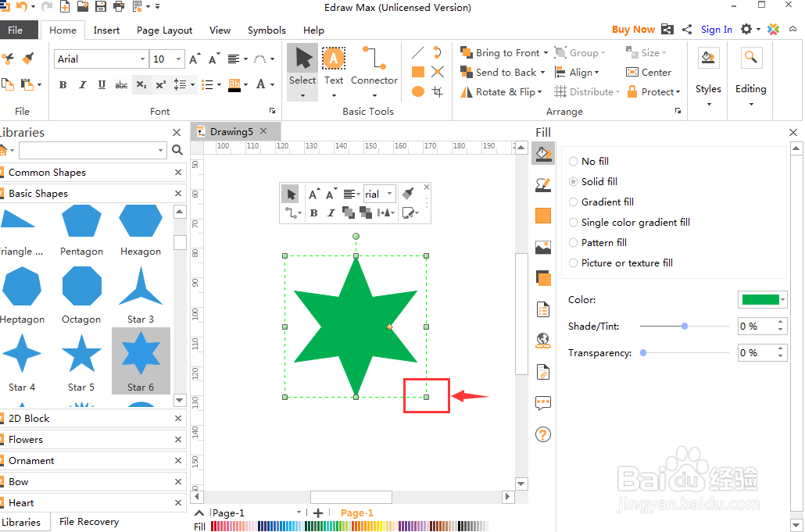
Task: Toggle Bold in the Font group
Action: [63, 84]
